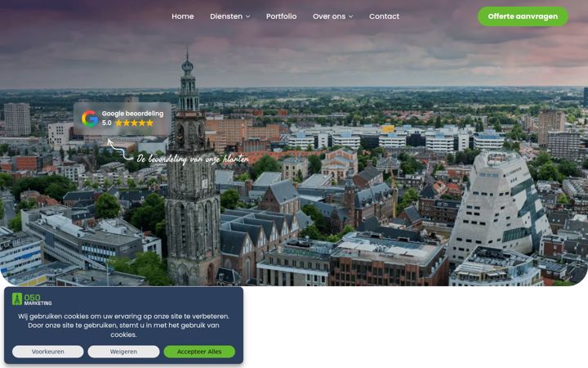Click "De beoordeling van onze klanten" caption
This screenshot has width=588, height=368.
193,159
